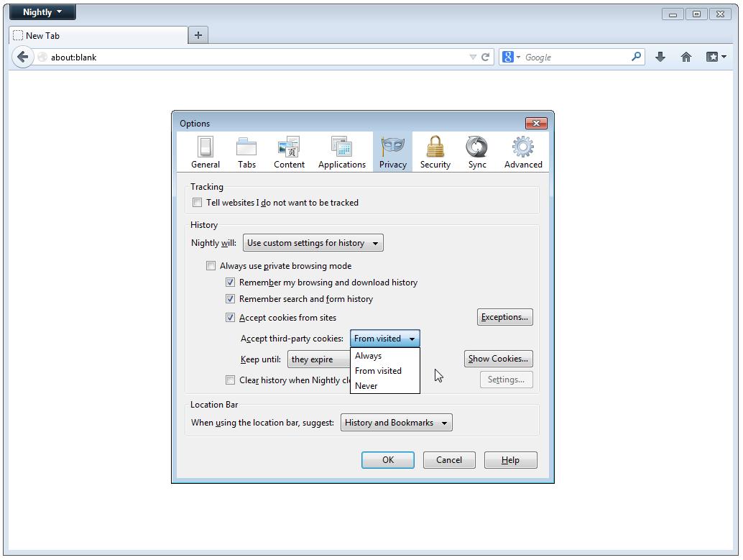743x560 pixels.
Task: Open the Tabs options panel
Action: click(x=246, y=152)
